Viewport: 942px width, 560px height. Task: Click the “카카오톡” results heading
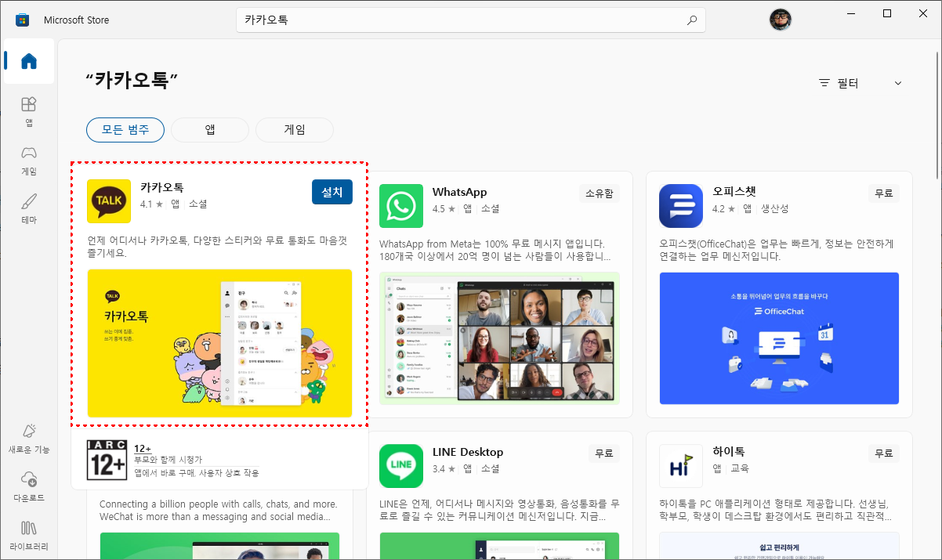[132, 80]
